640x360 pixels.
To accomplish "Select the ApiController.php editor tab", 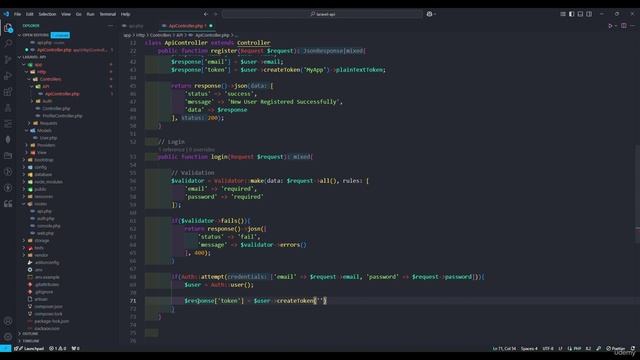I will pyautogui.click(x=186, y=26).
